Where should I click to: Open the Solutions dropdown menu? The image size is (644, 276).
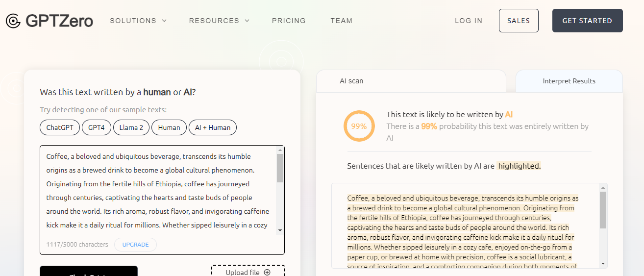coord(138,21)
